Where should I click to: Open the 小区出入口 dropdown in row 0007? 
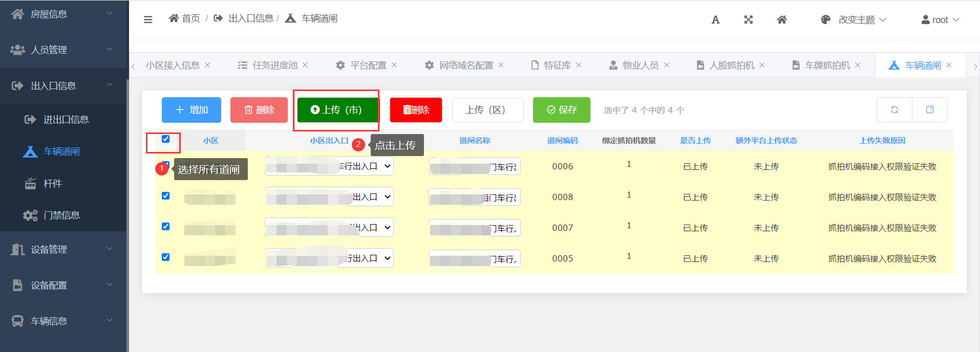click(x=329, y=228)
